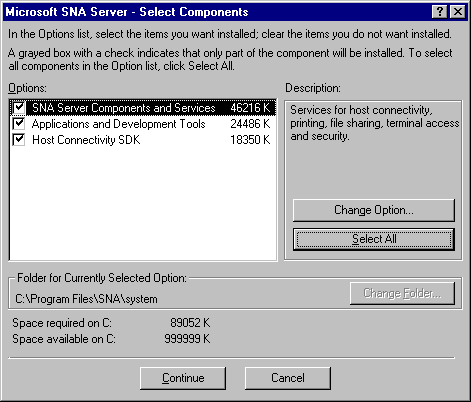Click the 24486 K size value
Screen dimensions: 471x402
[x=250, y=124]
